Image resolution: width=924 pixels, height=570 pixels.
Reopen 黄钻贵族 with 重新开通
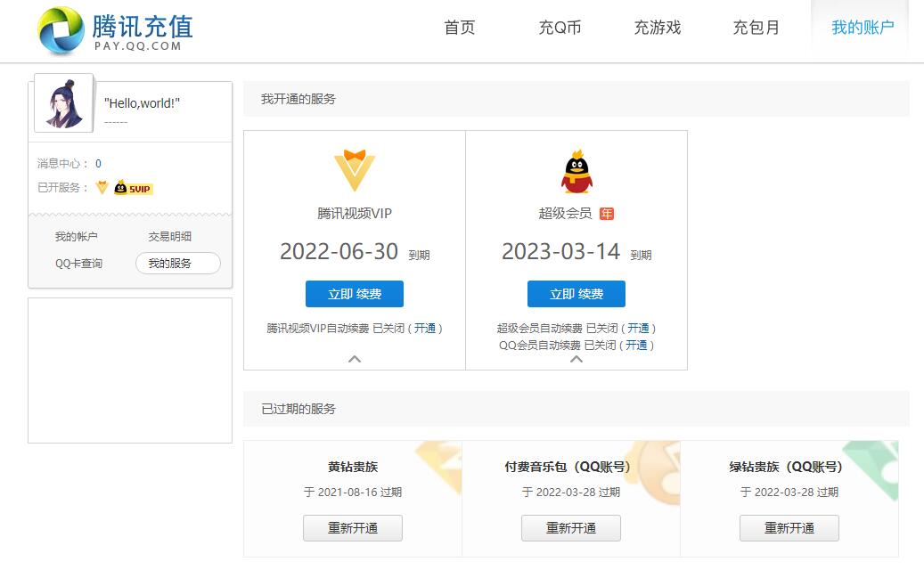point(353,528)
